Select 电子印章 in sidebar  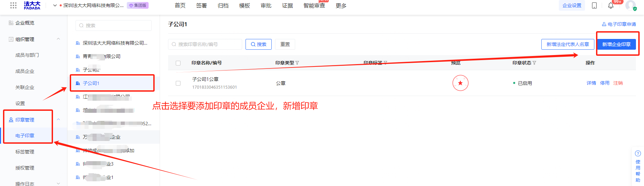(x=25, y=136)
